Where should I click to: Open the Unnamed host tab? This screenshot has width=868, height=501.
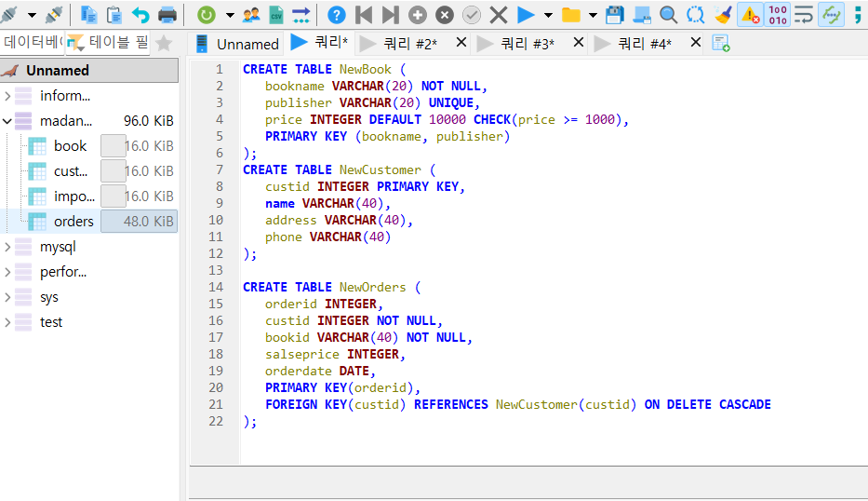click(237, 44)
